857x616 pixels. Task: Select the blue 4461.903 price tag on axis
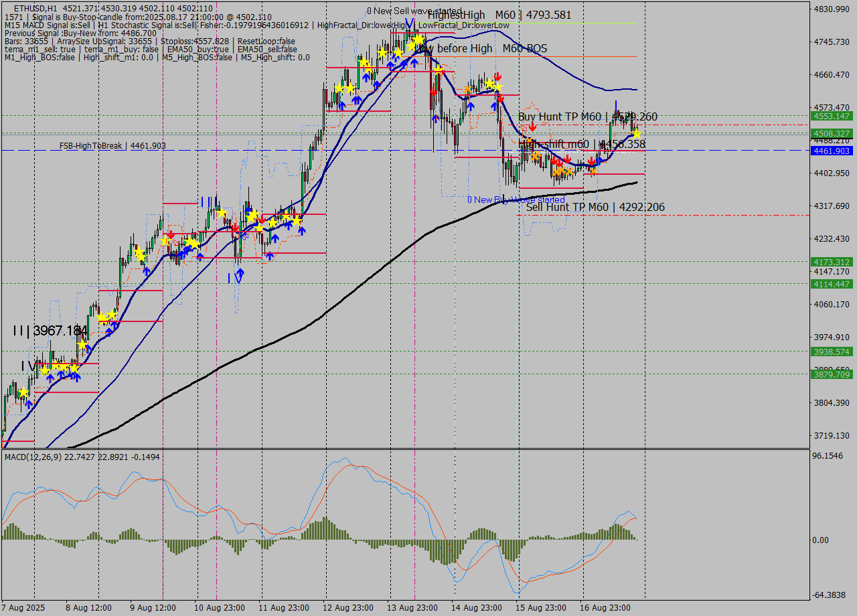click(x=831, y=151)
